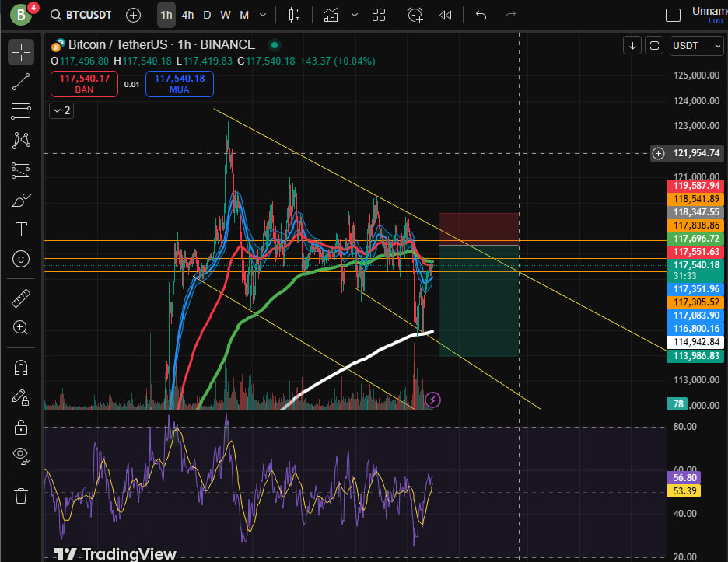
Task: Click the red BÁN sell button
Action: [x=84, y=83]
